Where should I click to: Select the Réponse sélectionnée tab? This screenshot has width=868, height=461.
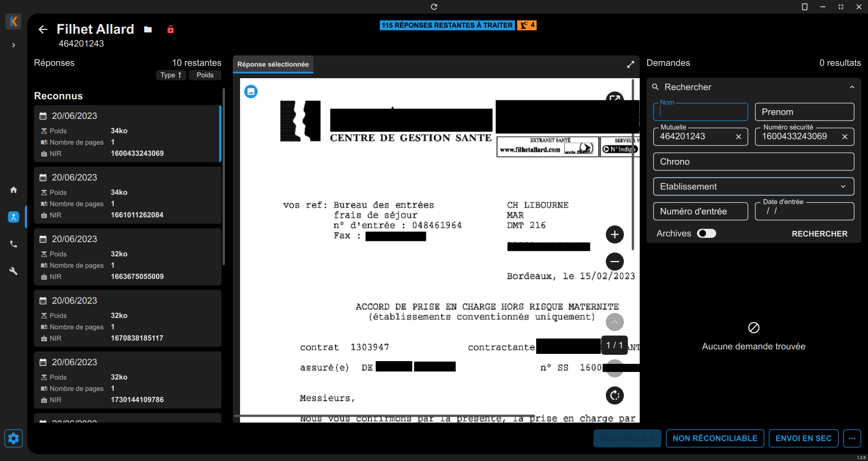pyautogui.click(x=273, y=64)
